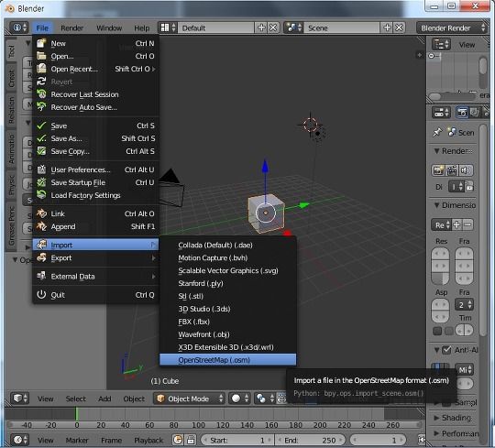Expand the Performance panel
Image resolution: width=495 pixels, height=448 pixels.
[436, 433]
